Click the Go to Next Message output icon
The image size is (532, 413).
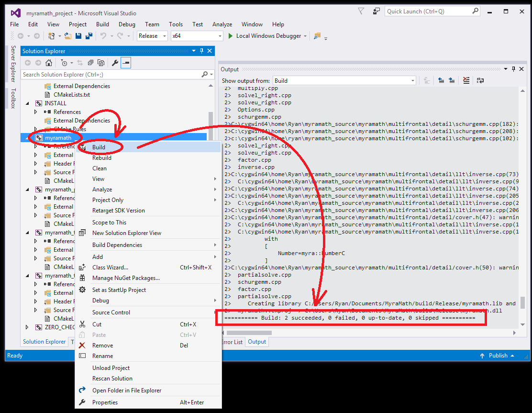coord(452,80)
